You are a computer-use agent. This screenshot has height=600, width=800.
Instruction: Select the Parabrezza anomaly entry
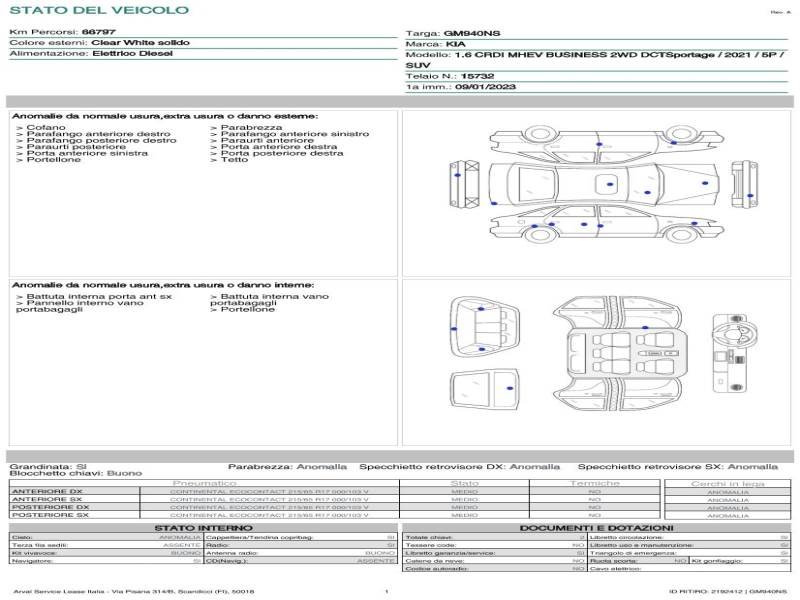(x=245, y=128)
